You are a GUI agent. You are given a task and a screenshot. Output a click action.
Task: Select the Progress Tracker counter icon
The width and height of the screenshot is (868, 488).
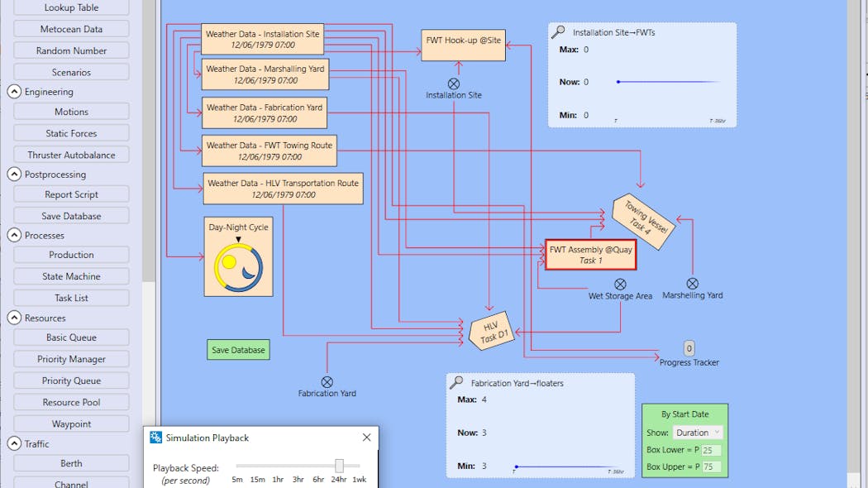coord(688,348)
